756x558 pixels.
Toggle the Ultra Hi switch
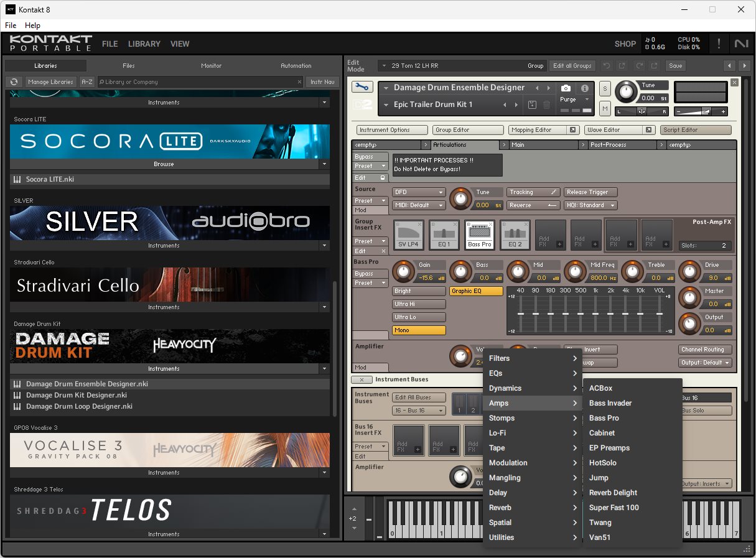pos(419,304)
